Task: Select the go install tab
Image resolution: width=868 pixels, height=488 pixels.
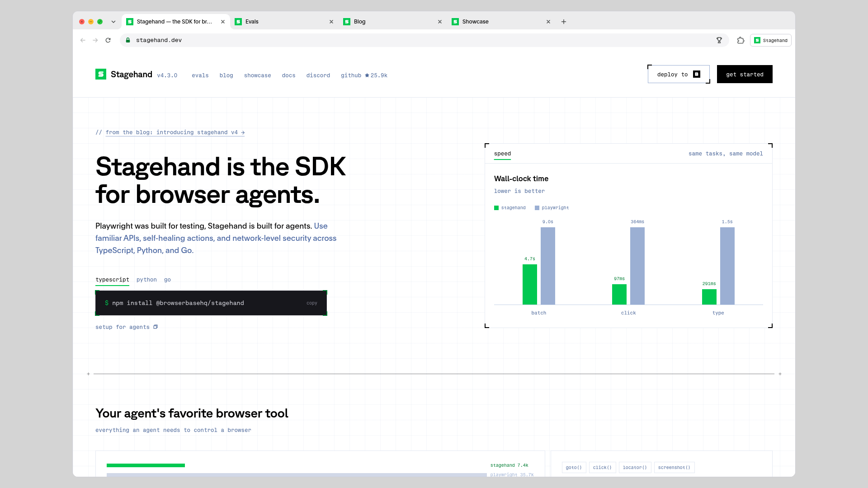Action: tap(167, 280)
